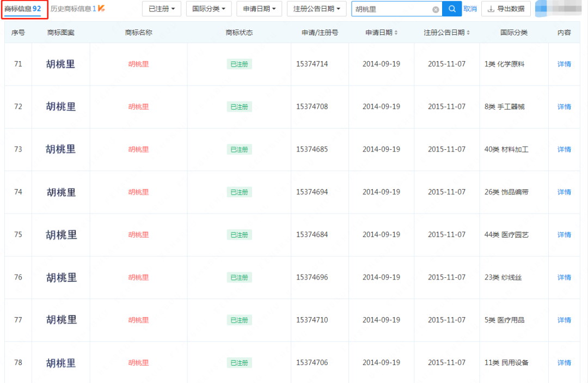Select registration number 15374696
This screenshot has width=588, height=383.
coord(312,278)
